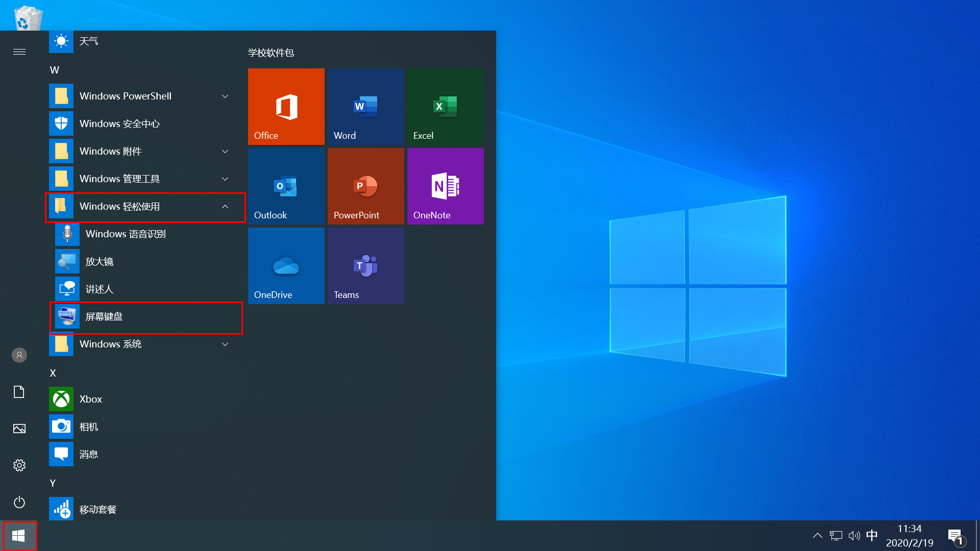Click the letter Y group header

coord(53,483)
